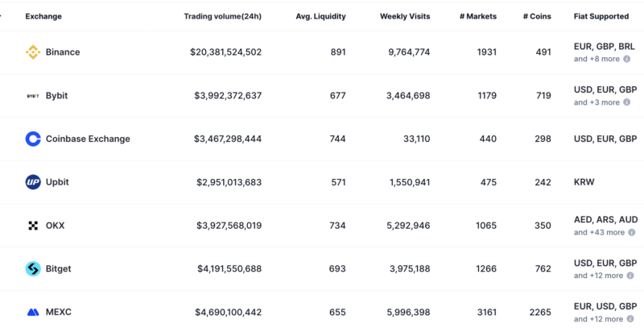Click info icon beside Binance's +8 more
The height and width of the screenshot is (328, 644).
point(627,60)
